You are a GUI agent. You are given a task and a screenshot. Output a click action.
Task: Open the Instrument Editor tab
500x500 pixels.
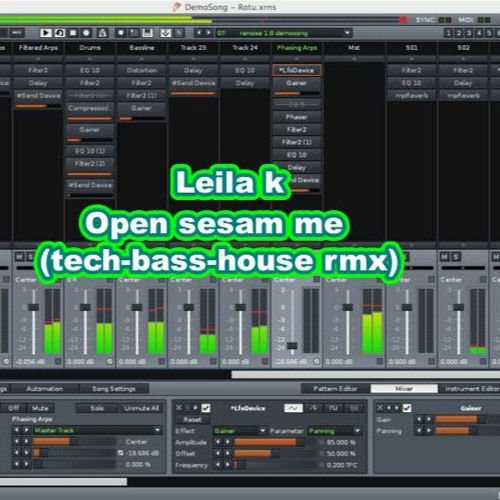(x=471, y=389)
